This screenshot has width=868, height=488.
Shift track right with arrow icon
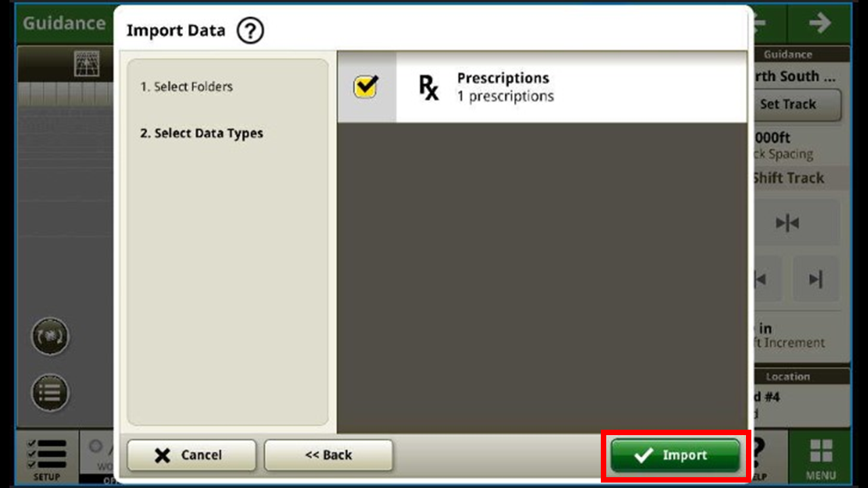(x=816, y=279)
